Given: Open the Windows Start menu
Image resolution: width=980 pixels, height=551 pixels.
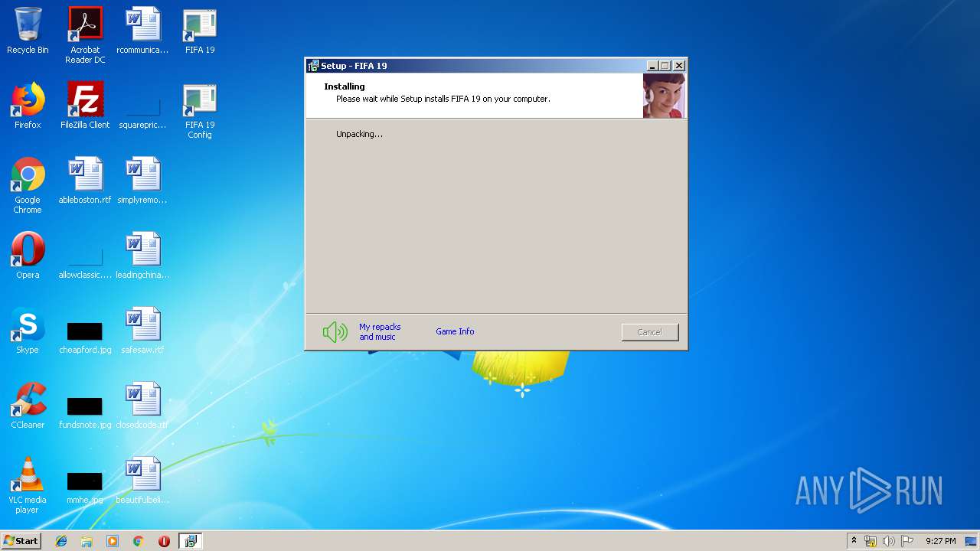Looking at the screenshot, I should point(21,541).
